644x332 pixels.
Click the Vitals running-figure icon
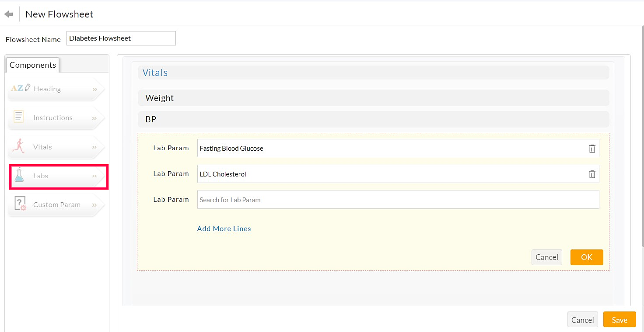pyautogui.click(x=19, y=146)
